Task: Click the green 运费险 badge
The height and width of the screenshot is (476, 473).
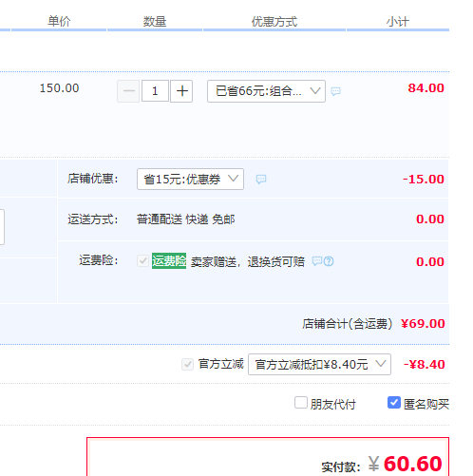Action: (x=169, y=261)
